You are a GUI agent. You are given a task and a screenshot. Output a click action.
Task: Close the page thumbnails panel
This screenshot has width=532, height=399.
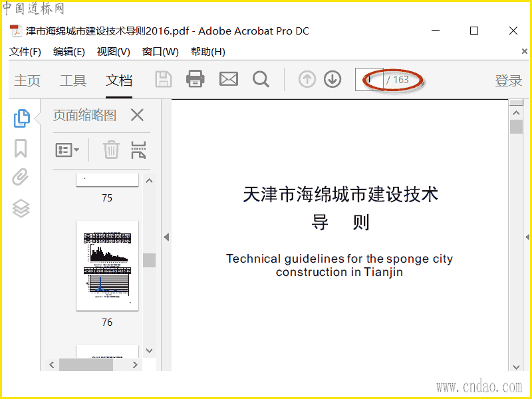point(137,115)
